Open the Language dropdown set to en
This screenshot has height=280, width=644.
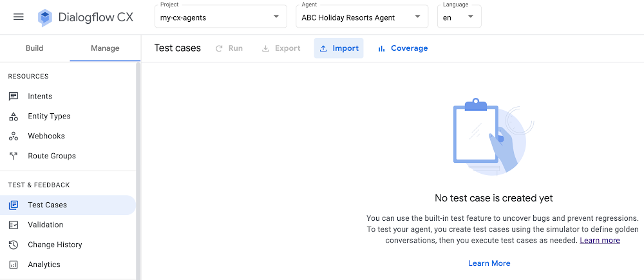pyautogui.click(x=459, y=17)
